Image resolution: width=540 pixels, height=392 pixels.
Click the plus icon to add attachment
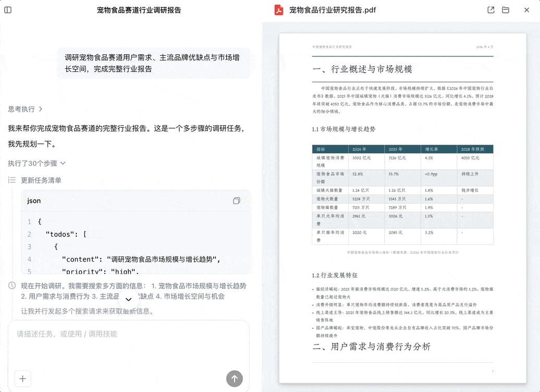click(22, 379)
